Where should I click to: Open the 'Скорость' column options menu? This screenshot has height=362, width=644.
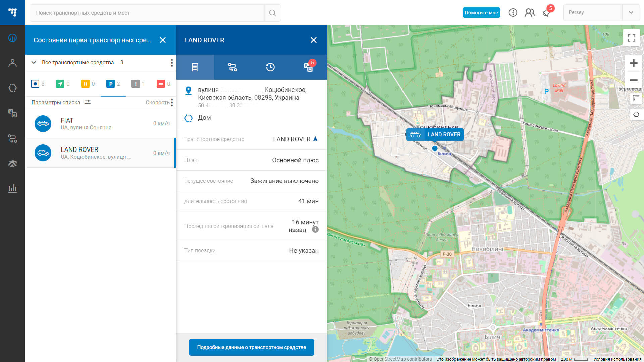point(172,102)
